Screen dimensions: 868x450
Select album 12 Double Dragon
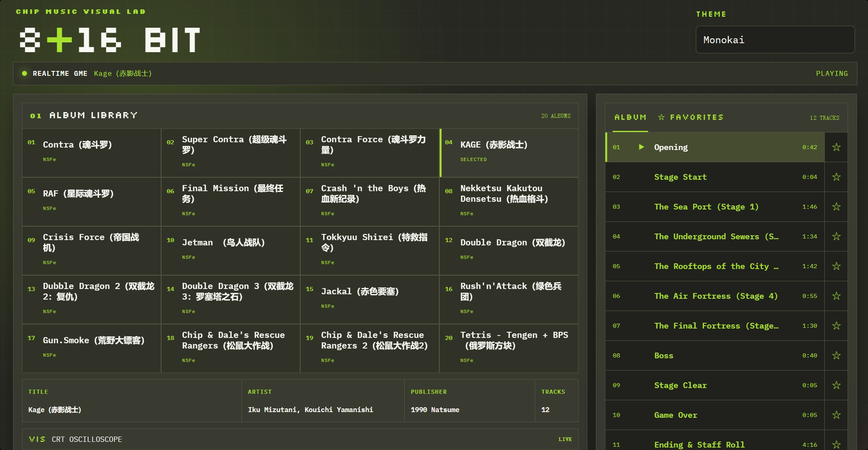pyautogui.click(x=509, y=251)
